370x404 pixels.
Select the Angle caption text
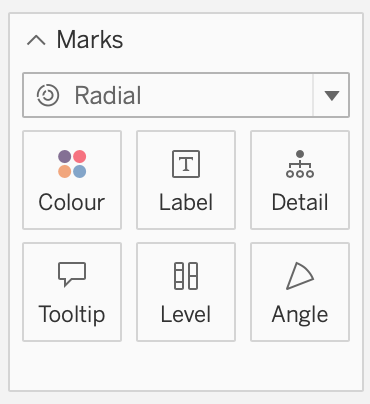[300, 315]
